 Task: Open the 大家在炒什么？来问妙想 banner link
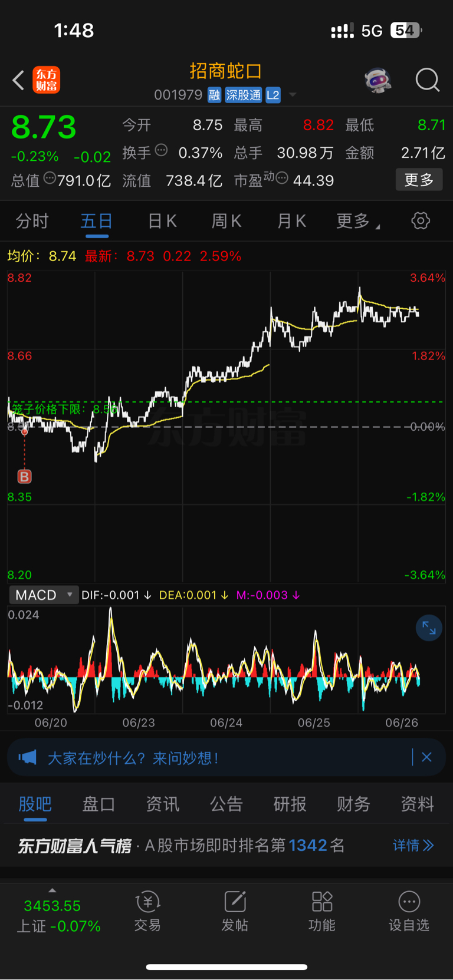point(133,758)
